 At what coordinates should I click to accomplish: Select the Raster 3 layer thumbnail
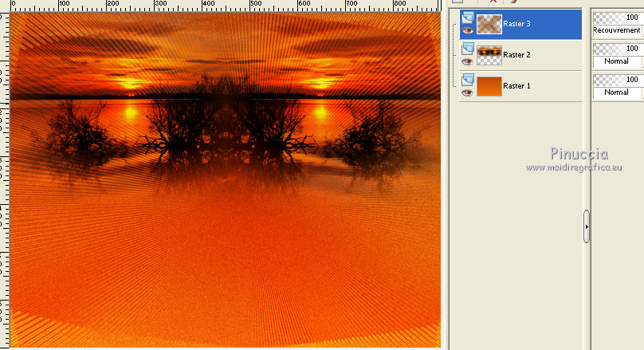coord(489,24)
